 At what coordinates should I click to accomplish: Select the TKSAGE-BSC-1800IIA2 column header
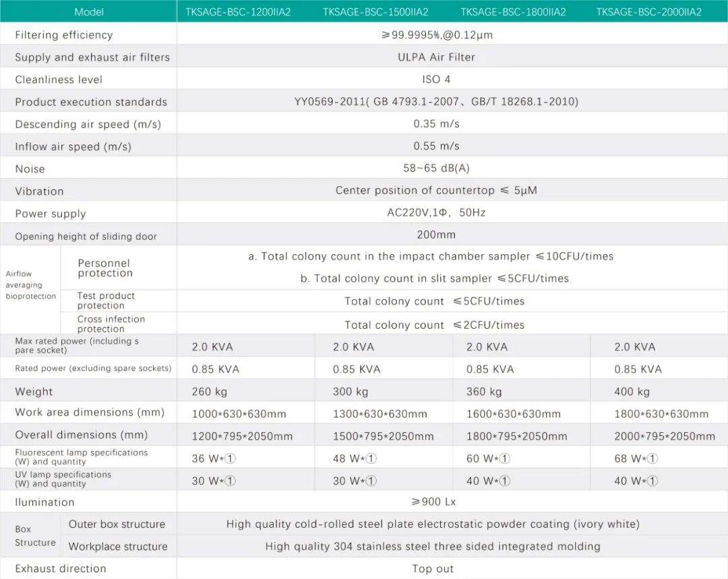[513, 12]
